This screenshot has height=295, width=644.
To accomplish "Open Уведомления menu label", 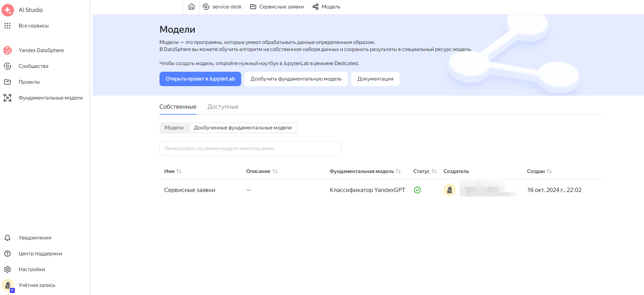I will pyautogui.click(x=35, y=238).
